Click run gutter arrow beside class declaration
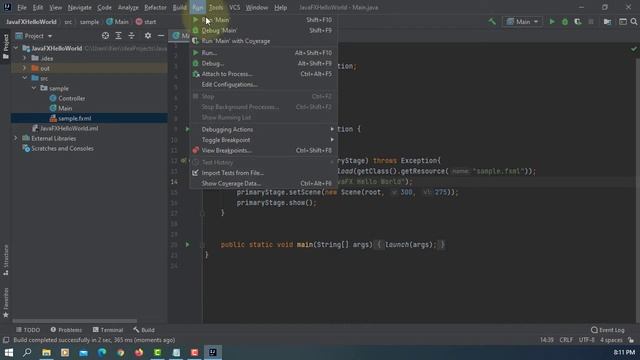640x360 pixels. [x=187, y=129]
